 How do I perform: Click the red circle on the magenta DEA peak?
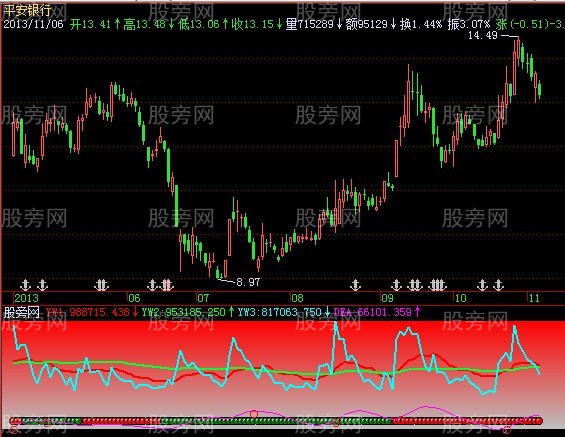tap(254, 414)
